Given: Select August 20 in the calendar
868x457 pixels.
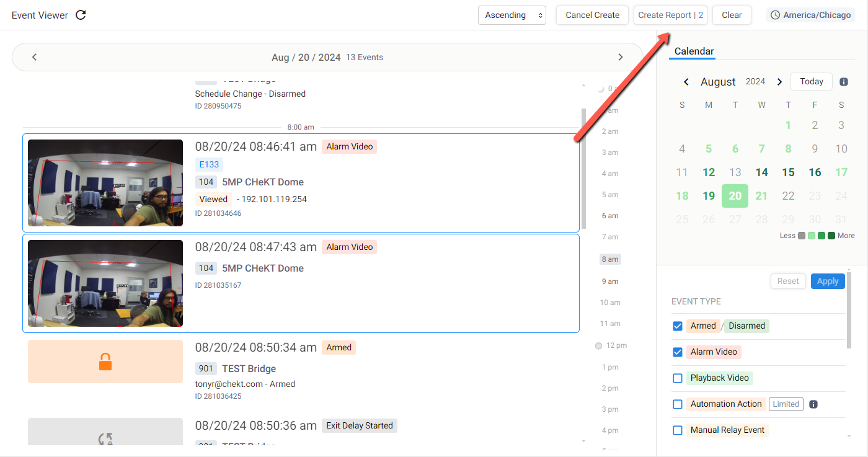Looking at the screenshot, I should click(x=735, y=196).
